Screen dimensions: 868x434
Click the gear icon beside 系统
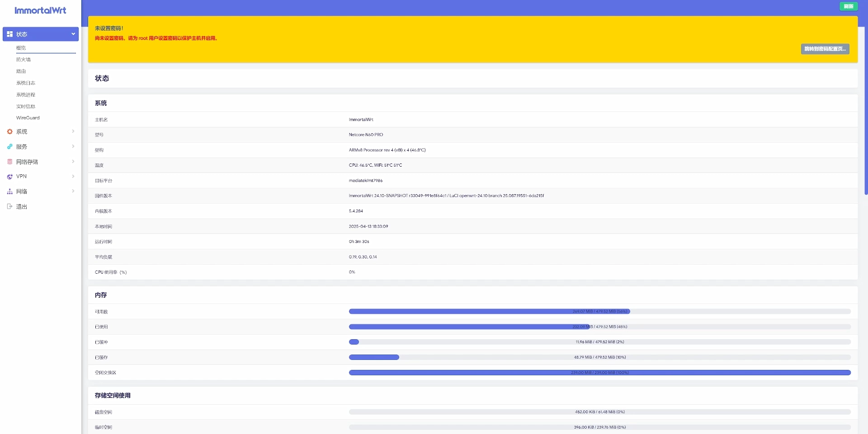(9, 131)
